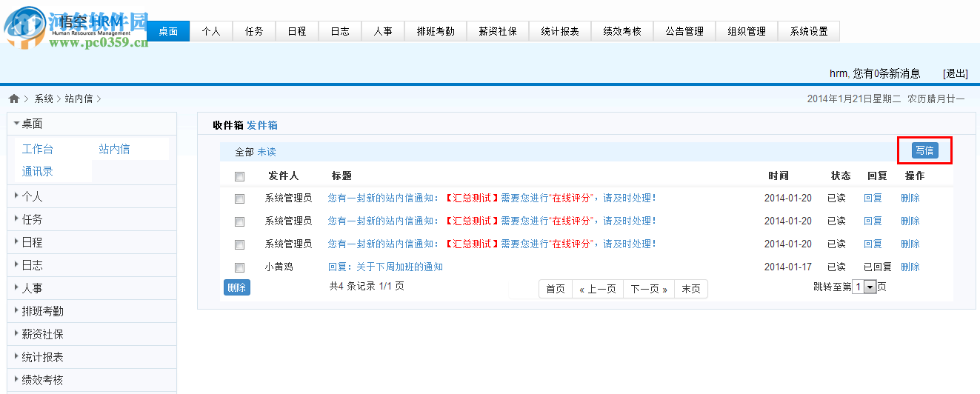This screenshot has height=394, width=980.
Task: Expand the 日程 sidebar section
Action: (92, 242)
